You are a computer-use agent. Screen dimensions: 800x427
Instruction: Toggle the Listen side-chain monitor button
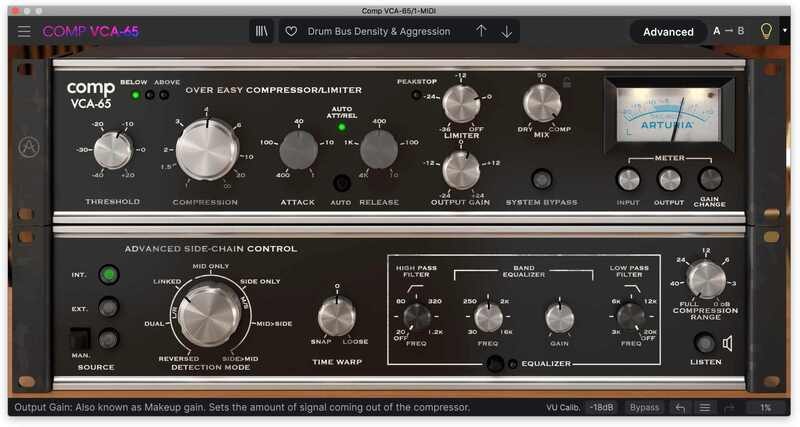point(704,344)
